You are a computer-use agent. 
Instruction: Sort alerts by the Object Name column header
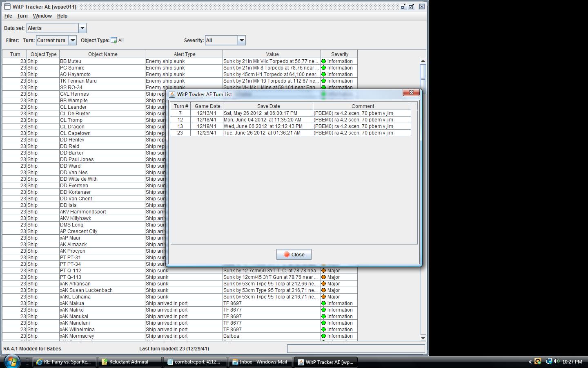(102, 54)
